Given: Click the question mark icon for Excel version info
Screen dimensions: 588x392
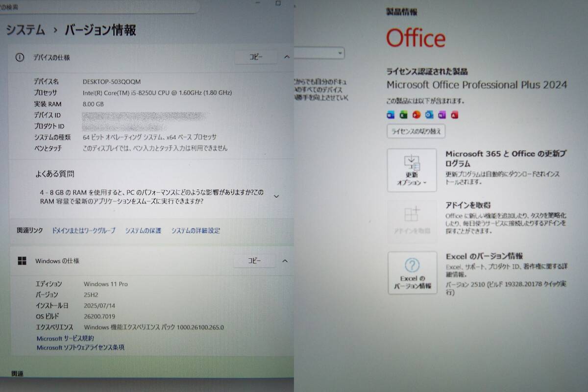Looking at the screenshot, I should click(412, 266).
